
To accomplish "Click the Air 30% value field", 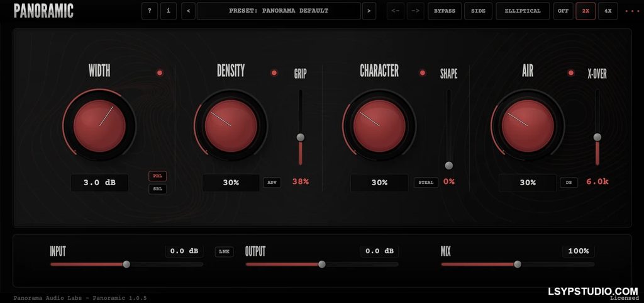I will pos(528,183).
